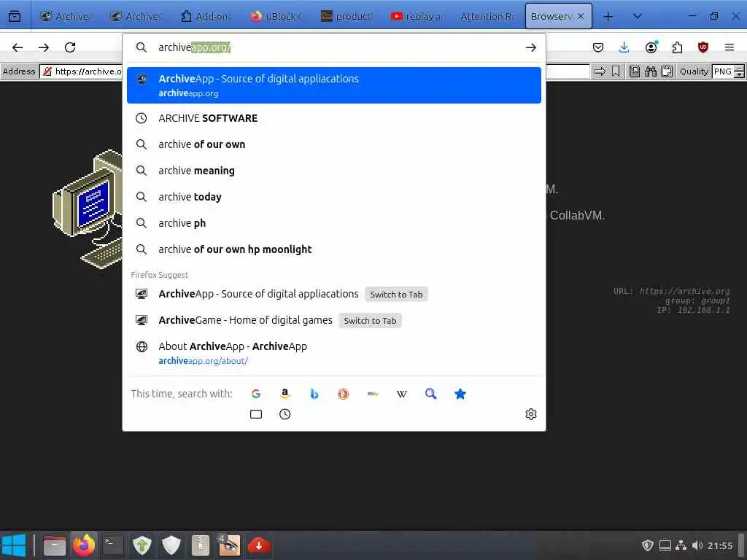
Task: Open the Windows-style start menu
Action: [x=14, y=545]
